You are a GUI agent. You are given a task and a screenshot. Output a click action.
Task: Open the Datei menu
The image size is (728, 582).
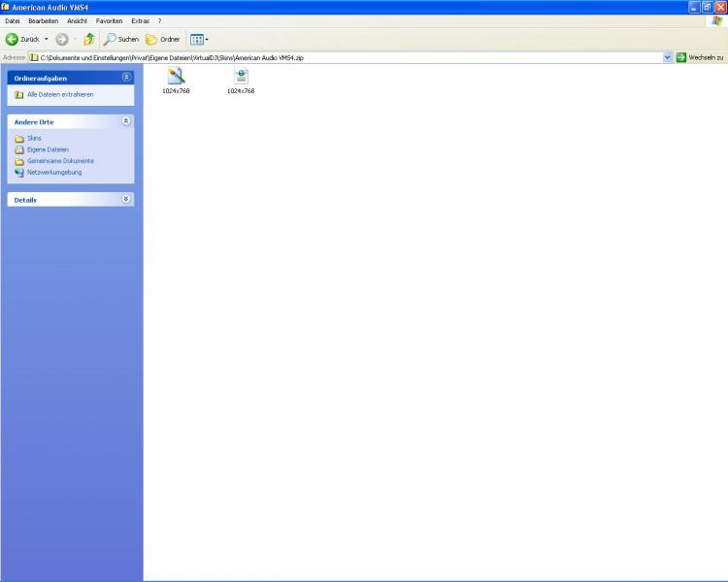point(13,21)
